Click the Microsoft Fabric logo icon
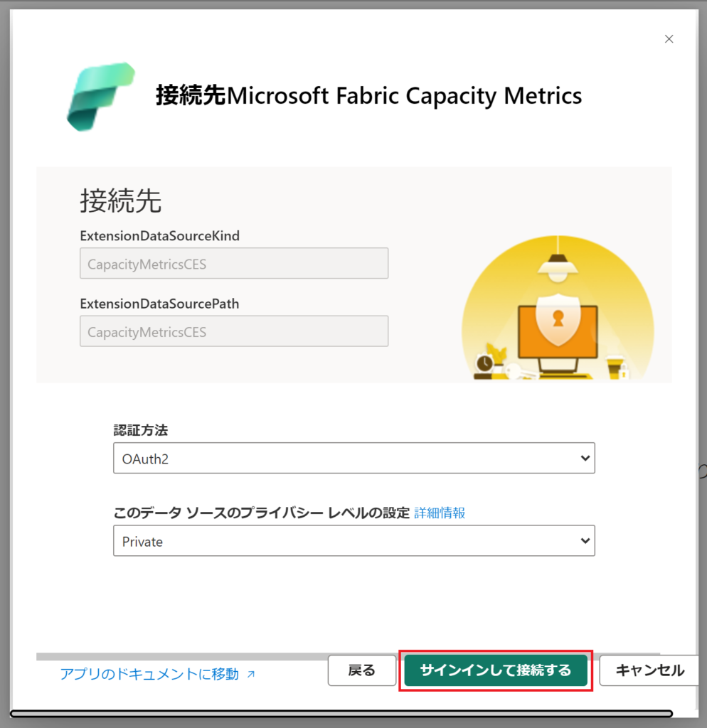This screenshot has height=728, width=707. (101, 97)
